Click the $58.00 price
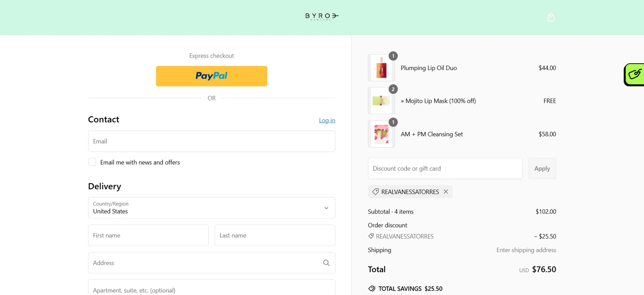 [x=547, y=134]
